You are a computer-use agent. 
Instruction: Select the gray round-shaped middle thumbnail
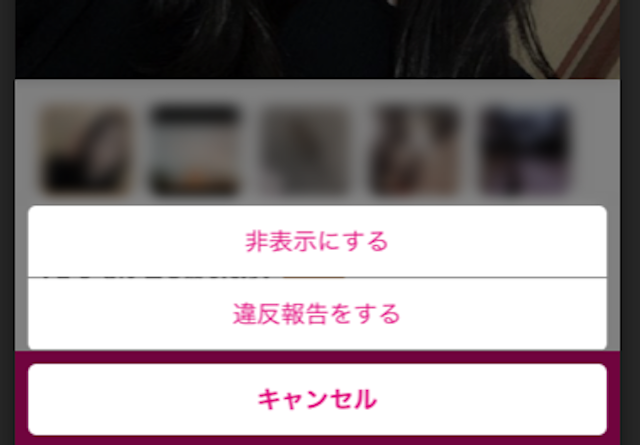(x=305, y=149)
